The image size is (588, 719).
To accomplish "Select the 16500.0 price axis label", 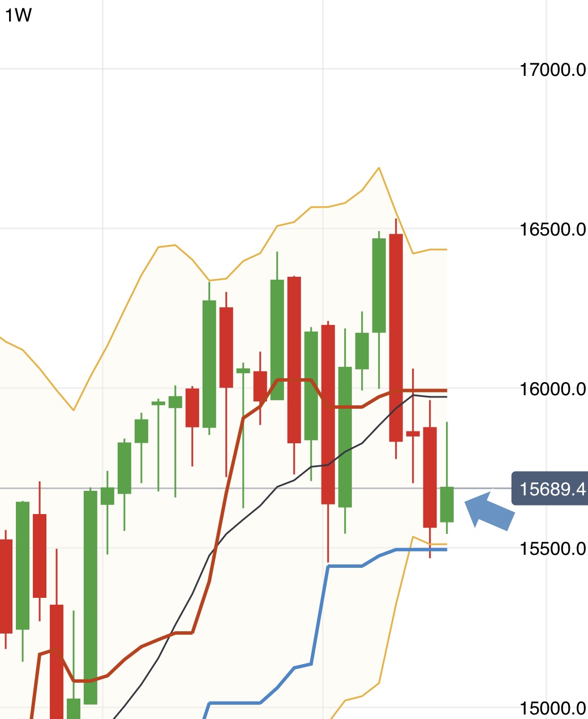I will click(552, 229).
